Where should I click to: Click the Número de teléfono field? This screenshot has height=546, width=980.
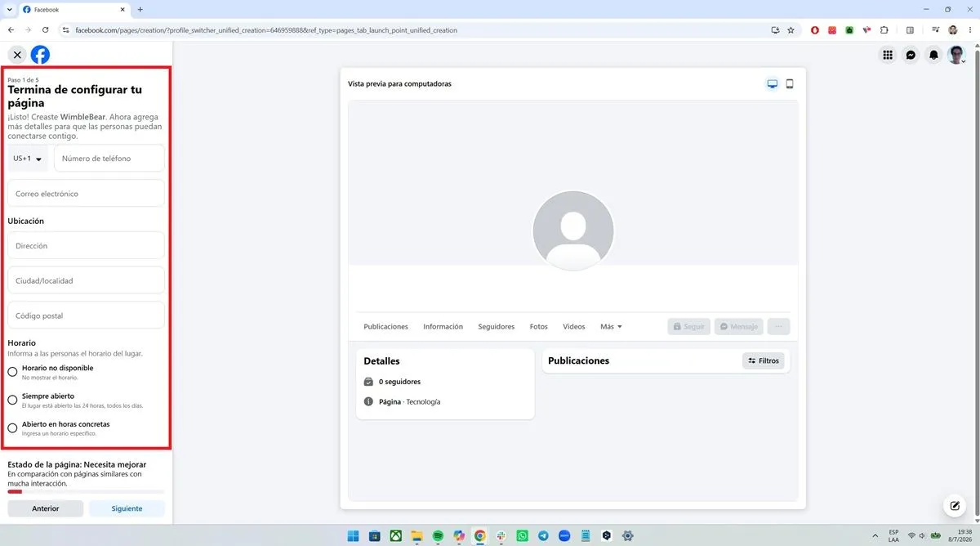[109, 159]
